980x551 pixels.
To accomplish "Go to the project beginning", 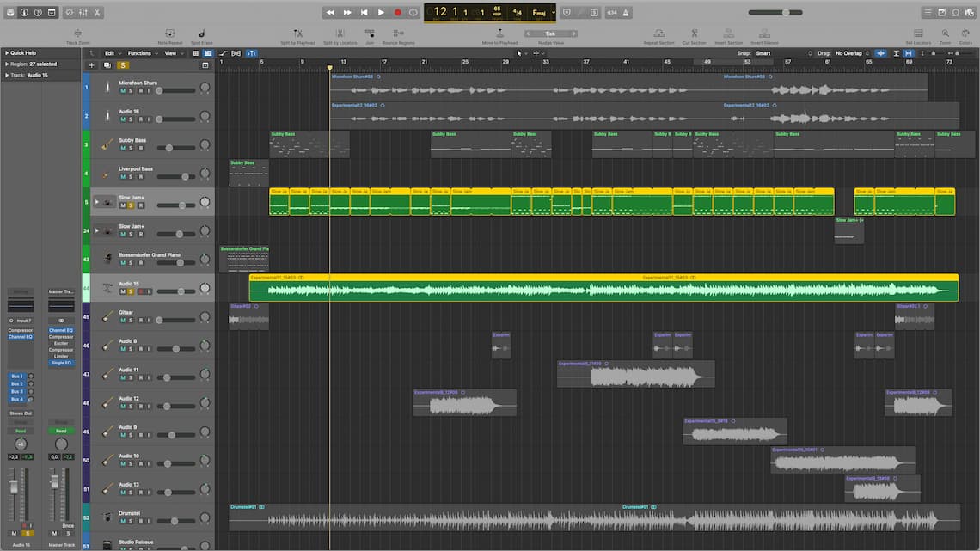I will click(364, 13).
